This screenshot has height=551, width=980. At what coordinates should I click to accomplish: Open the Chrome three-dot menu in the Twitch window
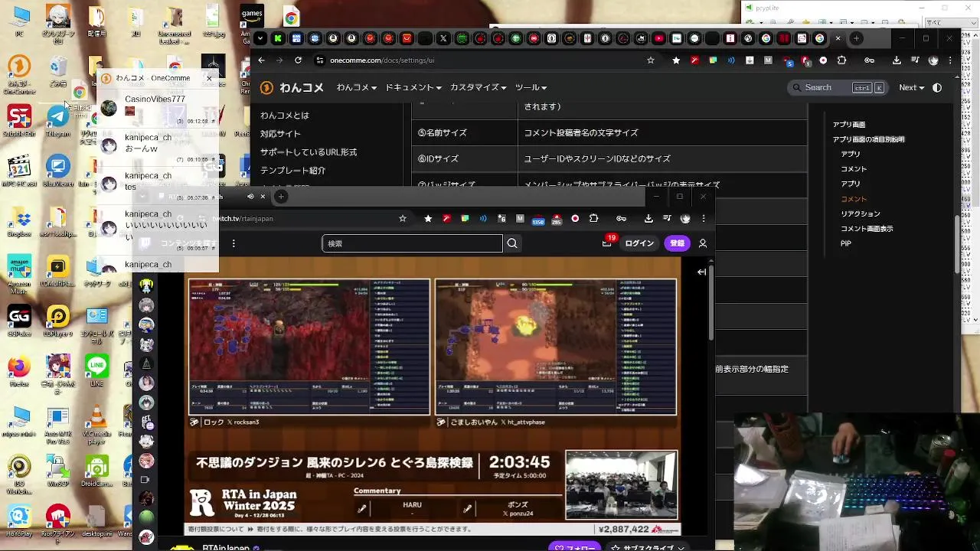(704, 218)
